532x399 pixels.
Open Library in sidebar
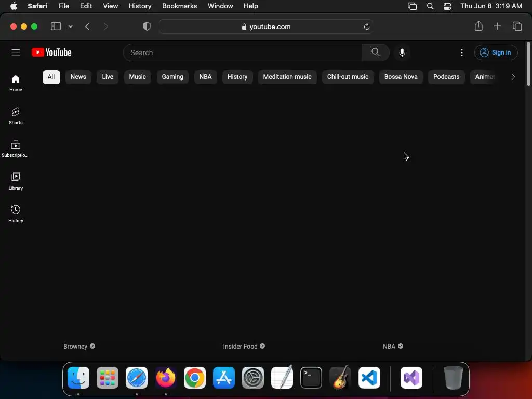[16, 181]
